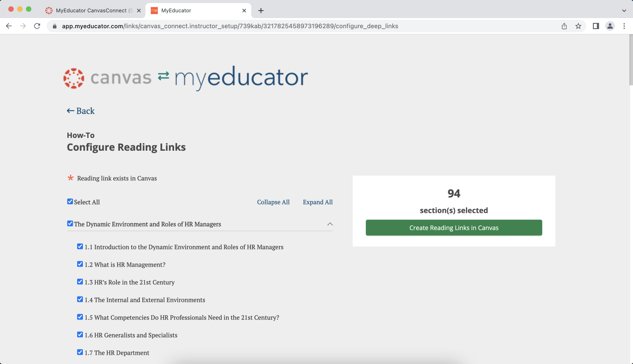Viewport: 633px width, 364px height.
Task: Click the 94 sections selected count
Action: point(454,193)
